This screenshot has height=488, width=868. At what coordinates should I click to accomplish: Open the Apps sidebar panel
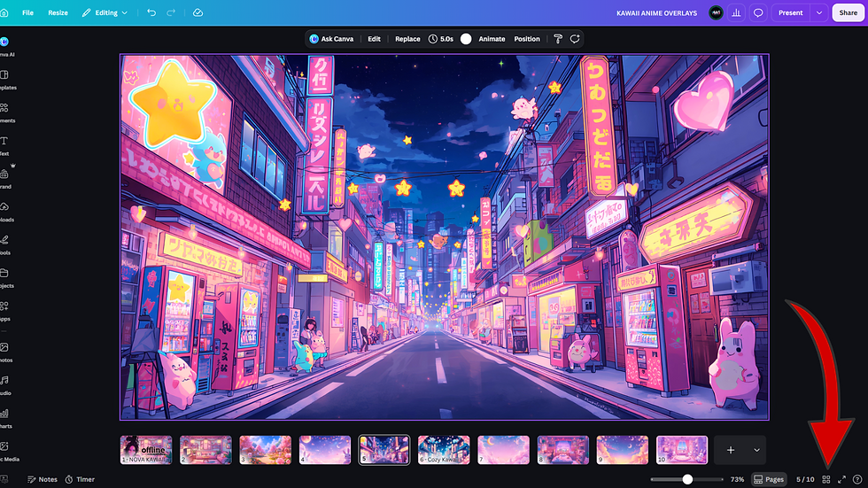5,312
